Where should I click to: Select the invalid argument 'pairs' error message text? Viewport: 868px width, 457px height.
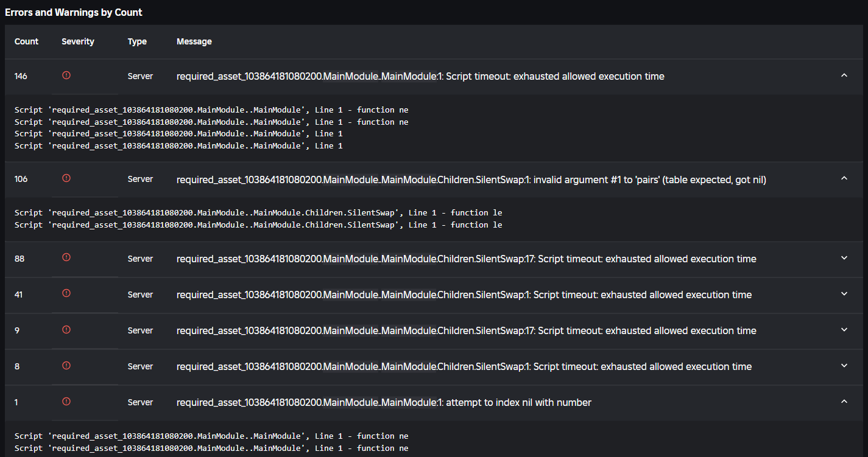click(471, 180)
